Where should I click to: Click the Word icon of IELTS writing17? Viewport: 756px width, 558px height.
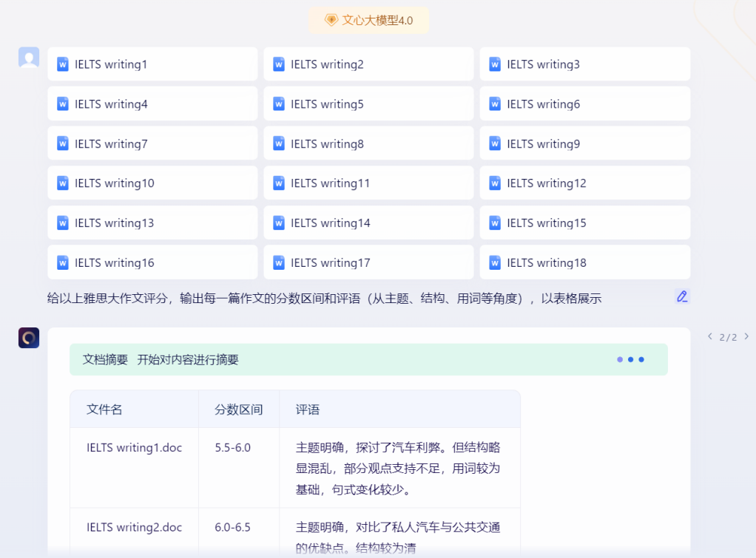click(279, 262)
